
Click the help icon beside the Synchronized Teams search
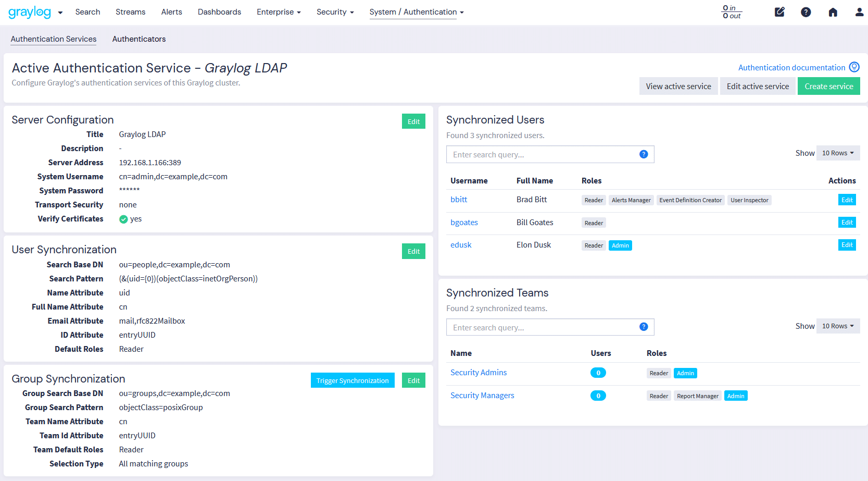click(x=644, y=327)
